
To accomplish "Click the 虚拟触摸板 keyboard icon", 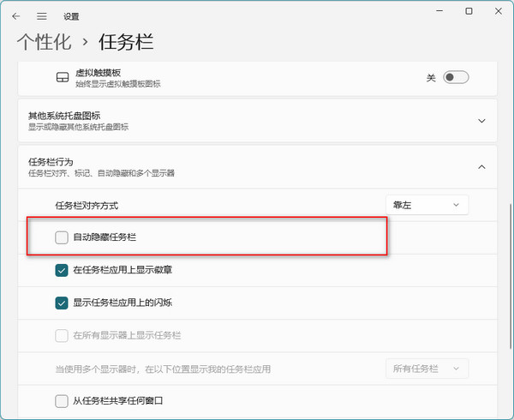I will coord(62,78).
